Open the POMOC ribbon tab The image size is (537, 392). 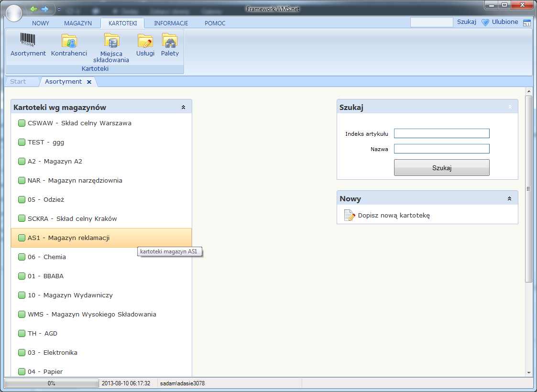coord(215,23)
